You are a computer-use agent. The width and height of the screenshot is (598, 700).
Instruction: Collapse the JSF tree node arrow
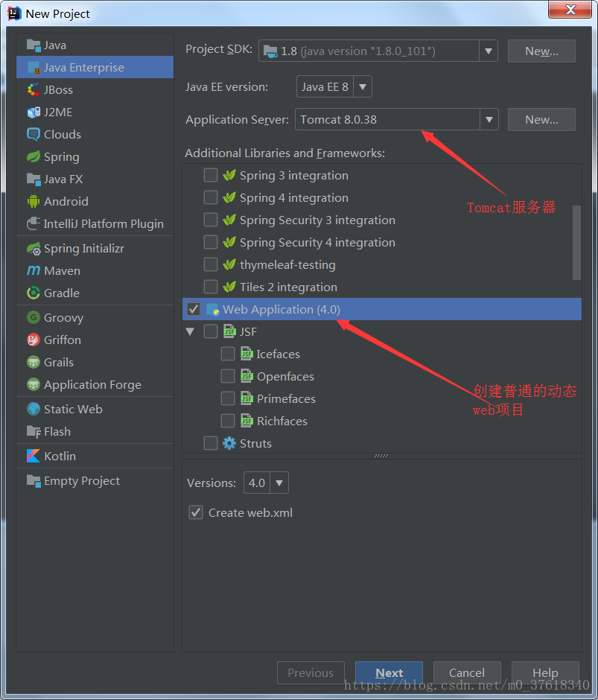(x=191, y=331)
